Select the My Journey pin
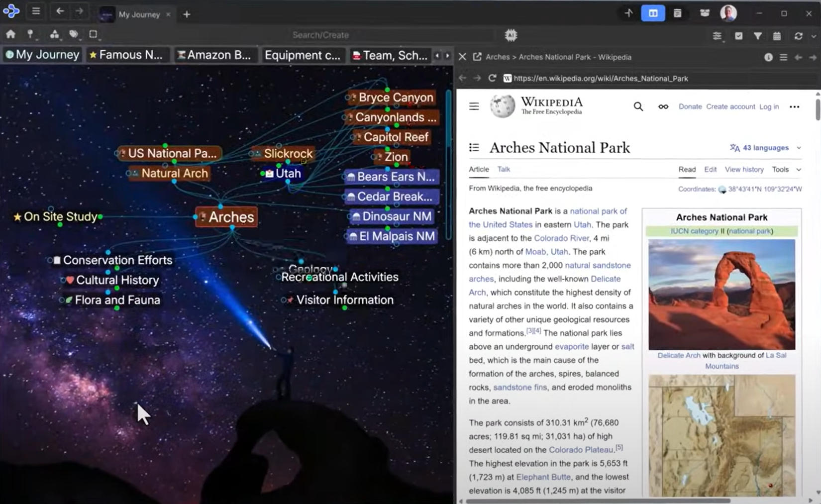The width and height of the screenshot is (821, 504). tap(42, 55)
